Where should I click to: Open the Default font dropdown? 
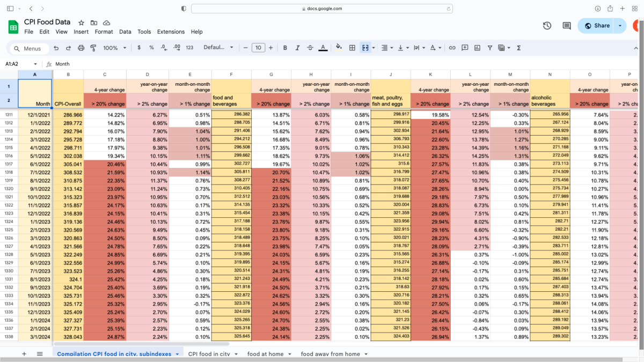[x=218, y=48]
